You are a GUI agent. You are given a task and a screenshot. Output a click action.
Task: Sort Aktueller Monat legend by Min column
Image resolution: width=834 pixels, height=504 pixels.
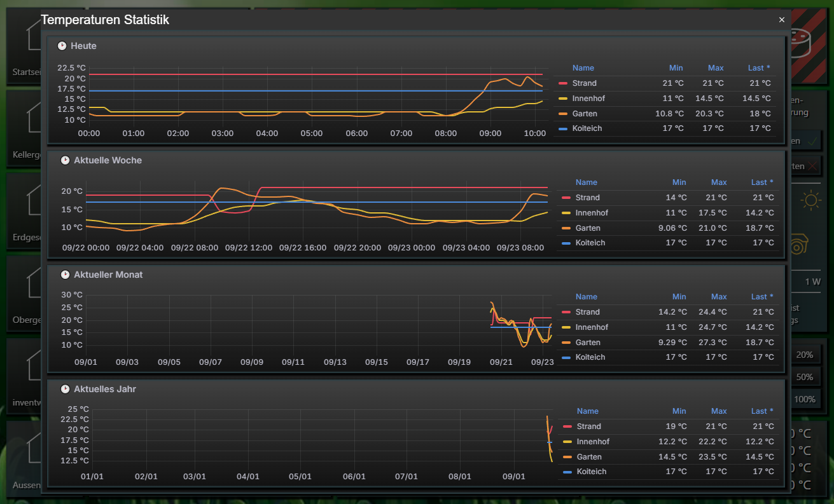[679, 297]
